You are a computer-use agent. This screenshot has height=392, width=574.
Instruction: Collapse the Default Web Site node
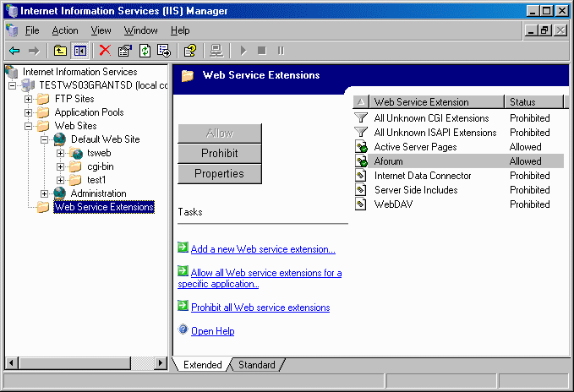(44, 139)
